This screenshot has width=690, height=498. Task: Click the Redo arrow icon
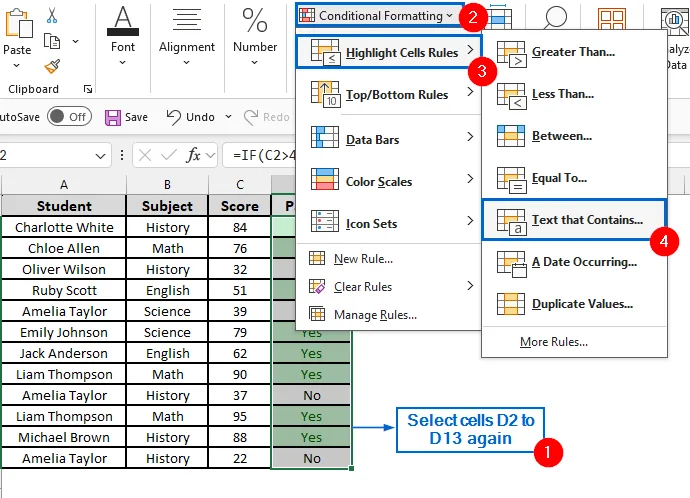251,117
